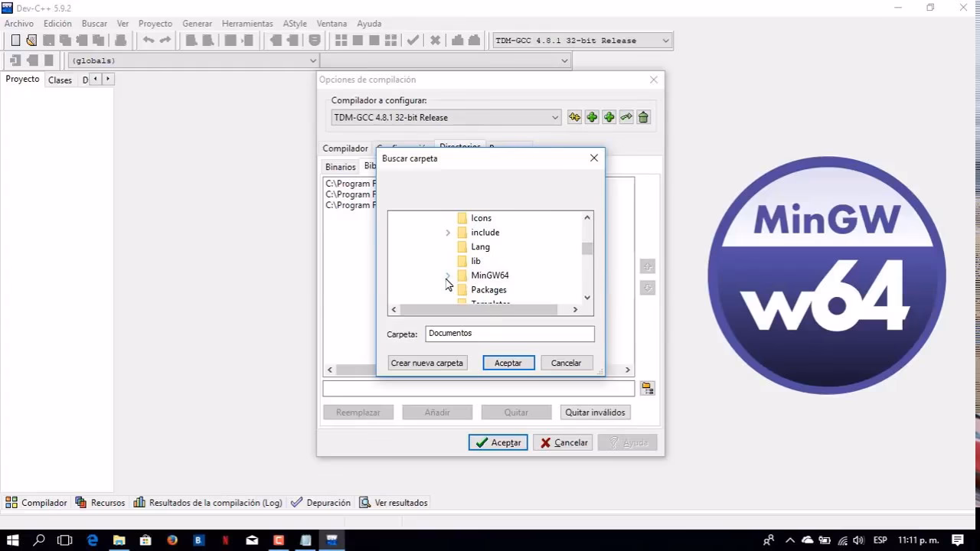Search compilers with the yellow double-plus icon
The height and width of the screenshot is (551, 980).
tap(574, 116)
